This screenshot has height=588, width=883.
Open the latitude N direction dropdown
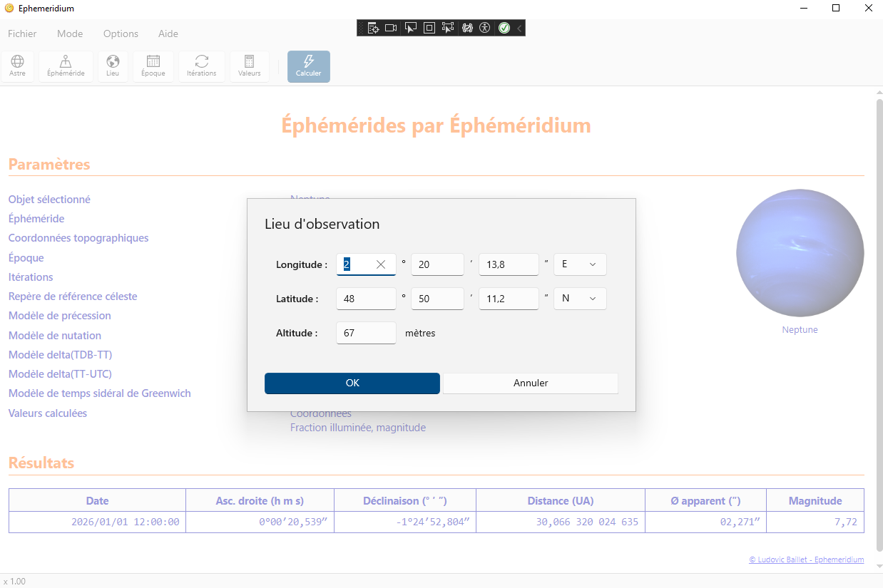[580, 299]
